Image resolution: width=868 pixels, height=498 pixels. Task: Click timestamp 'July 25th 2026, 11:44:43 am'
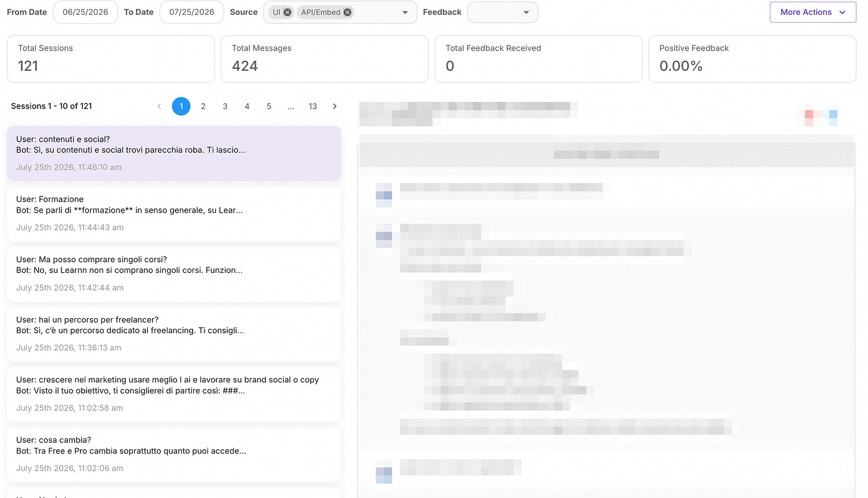pos(70,228)
